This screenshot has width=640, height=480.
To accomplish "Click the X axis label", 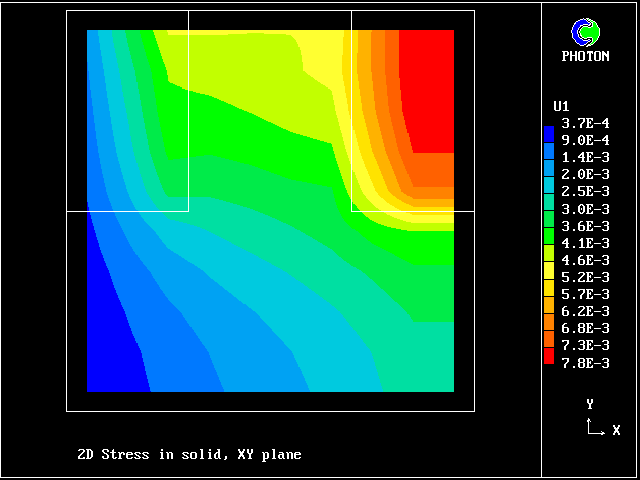I will (x=616, y=430).
